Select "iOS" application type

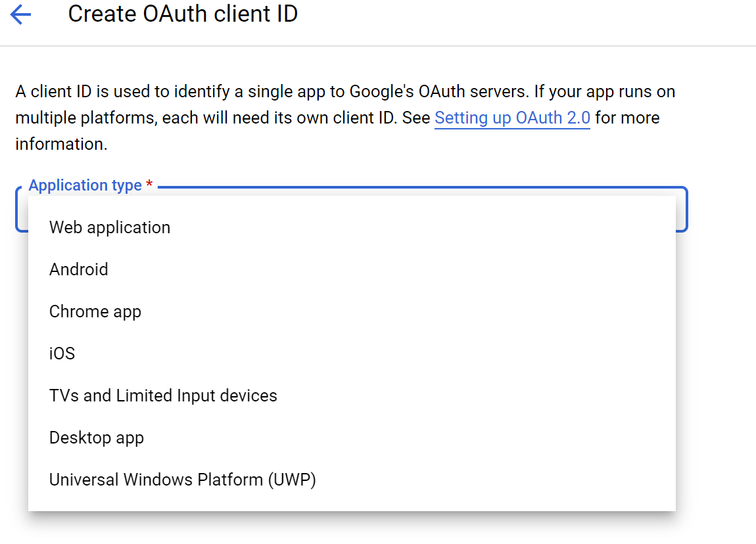coord(61,353)
